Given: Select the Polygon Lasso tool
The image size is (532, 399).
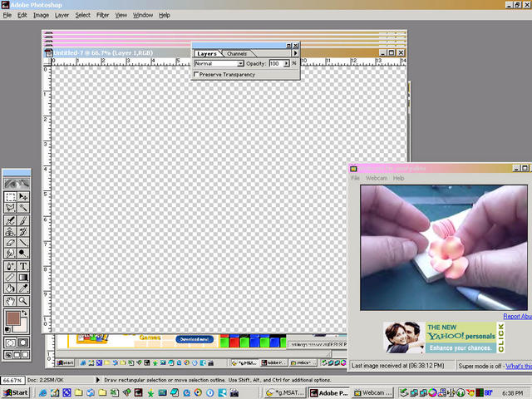Looking at the screenshot, I should click(10, 208).
